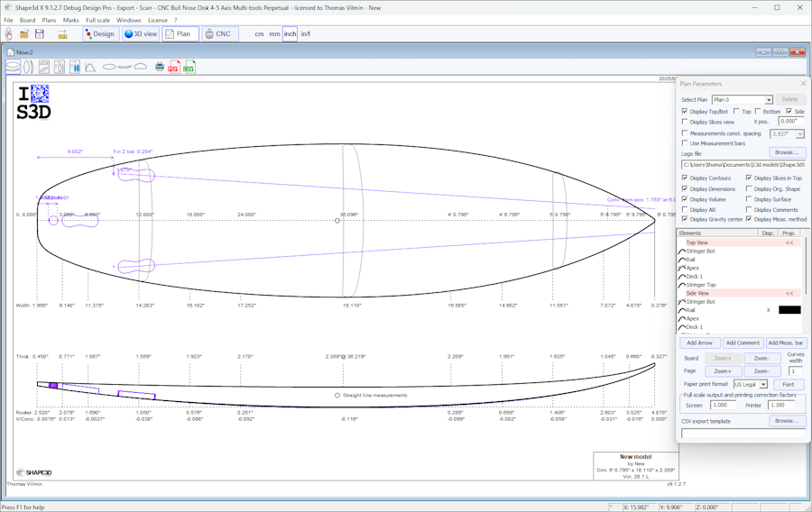
Task: Click the Add Comment button
Action: 743,343
